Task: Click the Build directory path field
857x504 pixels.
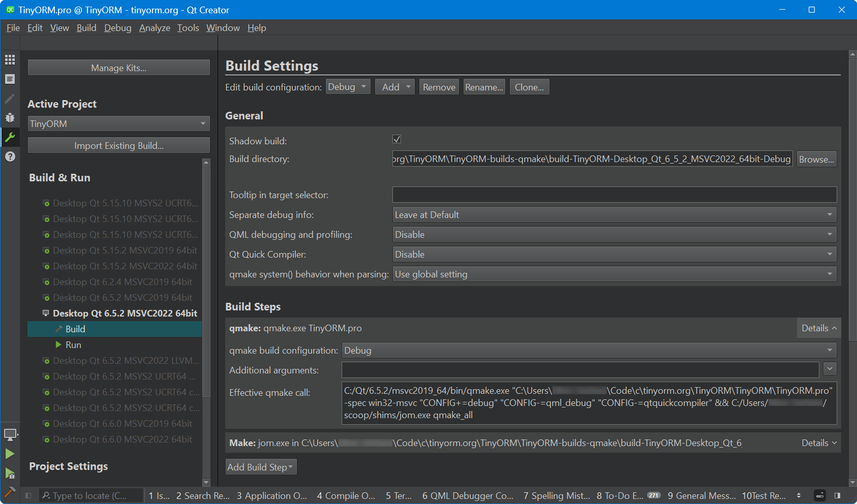Action: click(592, 159)
